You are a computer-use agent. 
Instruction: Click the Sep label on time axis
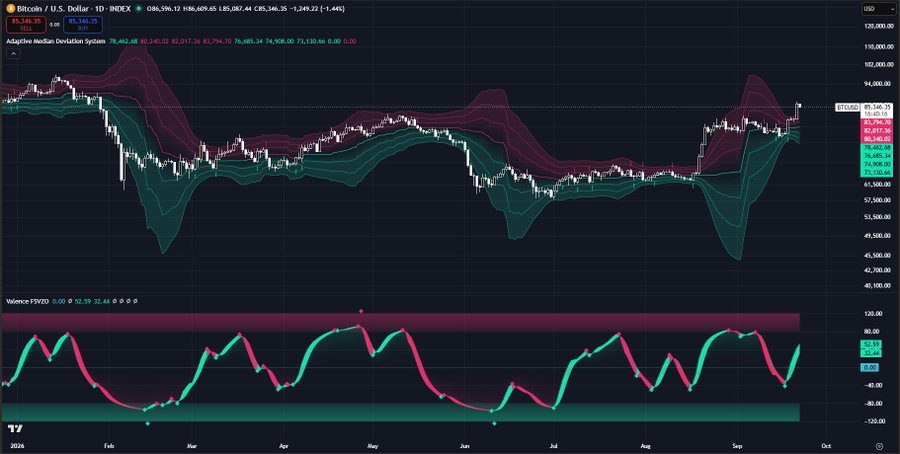(738, 446)
